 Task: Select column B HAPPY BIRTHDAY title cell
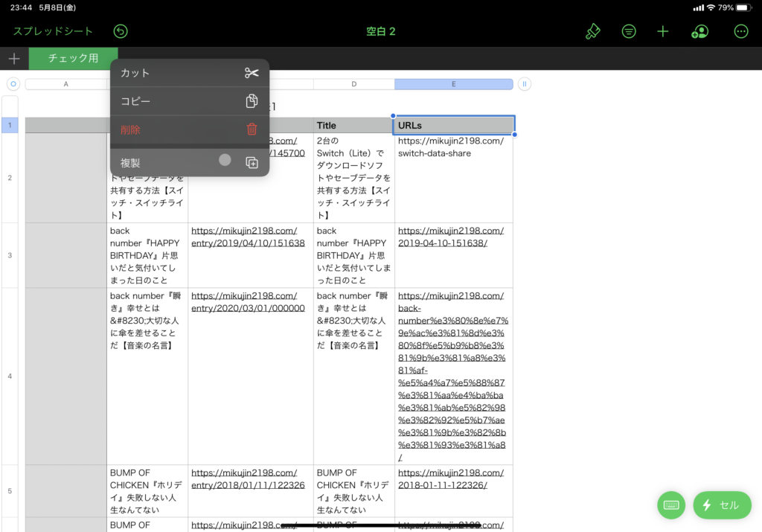tap(147, 255)
